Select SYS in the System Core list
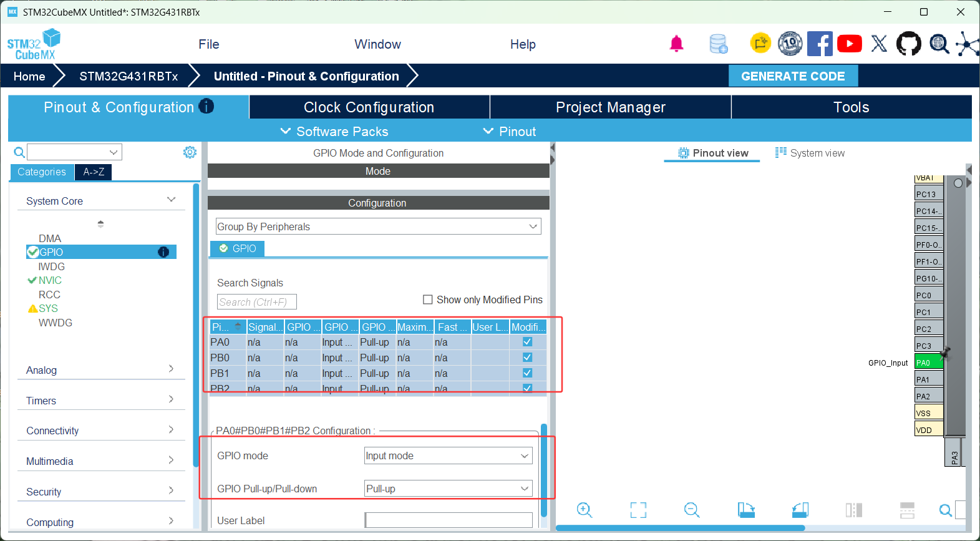 pyautogui.click(x=48, y=308)
